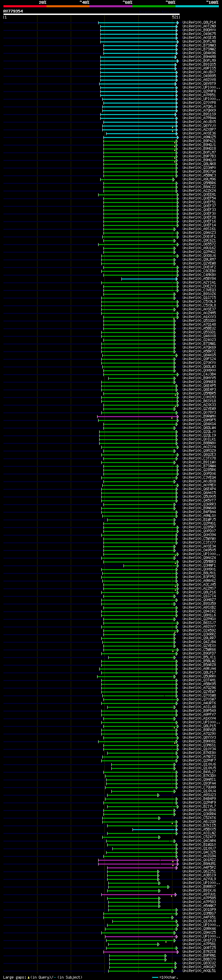
Task: Click label UniRef100_B7RZC8
Action: (199, 951)
